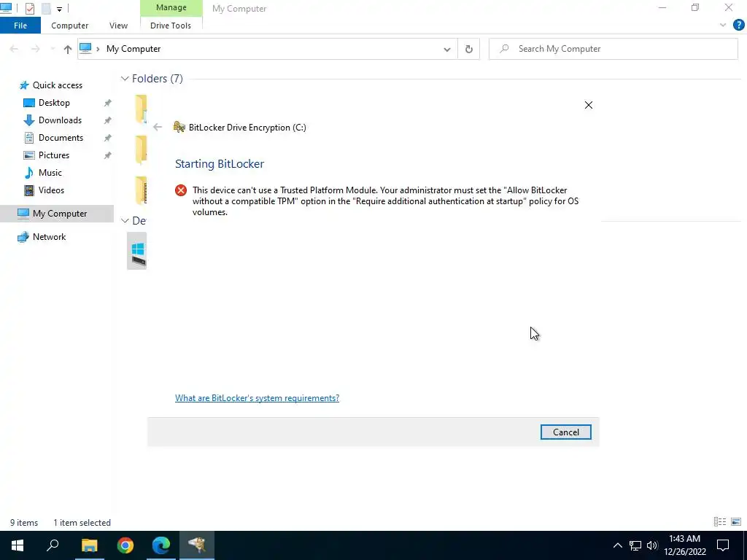Open the Customize Quick Access Toolbar dropdown
Screen dimensions: 747x560
pos(59,9)
